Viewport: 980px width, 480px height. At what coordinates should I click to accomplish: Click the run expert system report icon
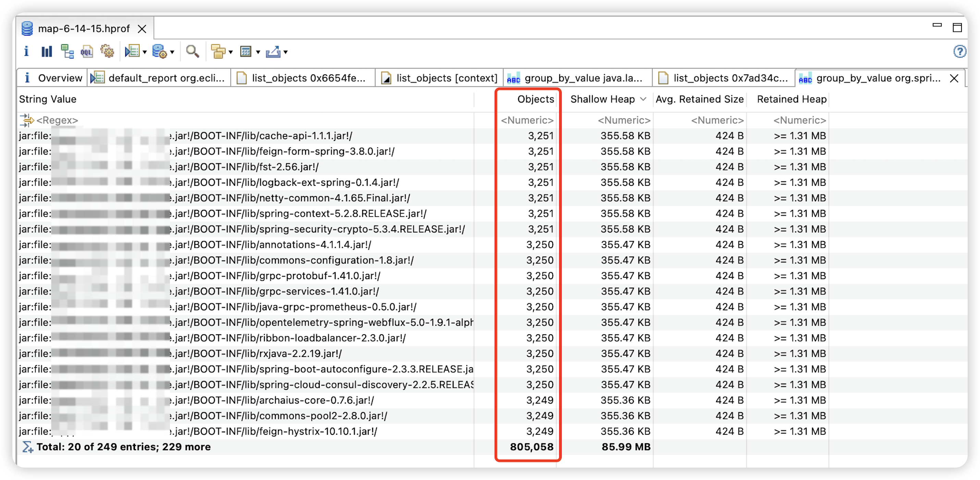coord(132,51)
